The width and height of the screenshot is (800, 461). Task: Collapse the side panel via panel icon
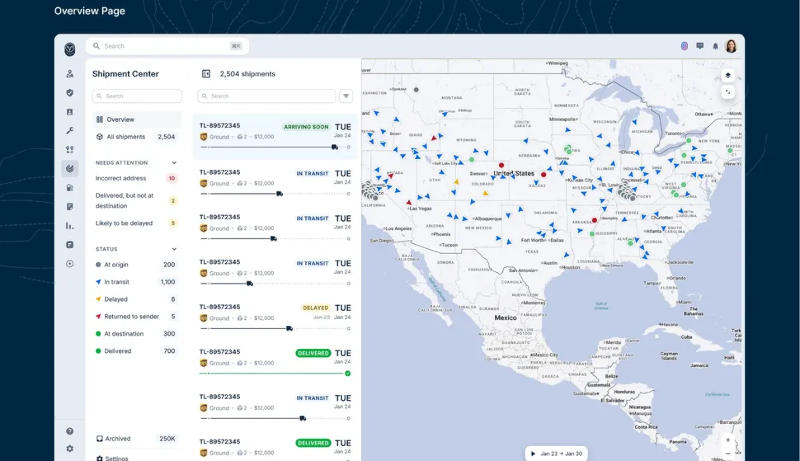[206, 74]
